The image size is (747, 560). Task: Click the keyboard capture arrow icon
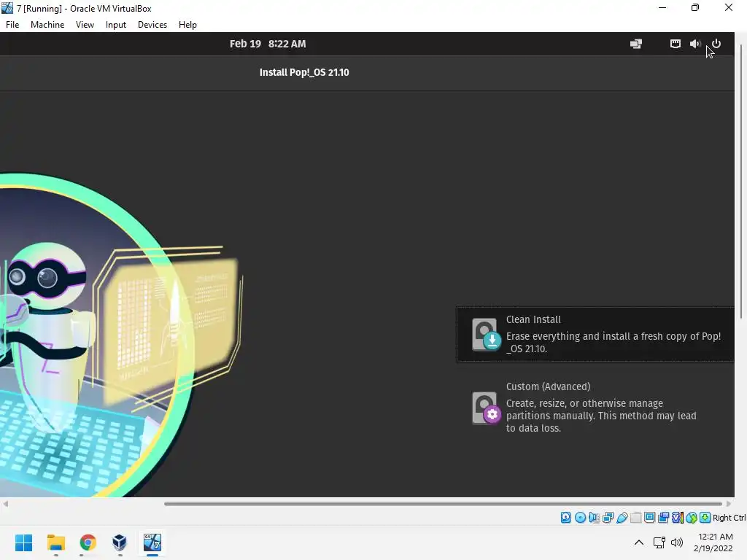click(x=705, y=518)
